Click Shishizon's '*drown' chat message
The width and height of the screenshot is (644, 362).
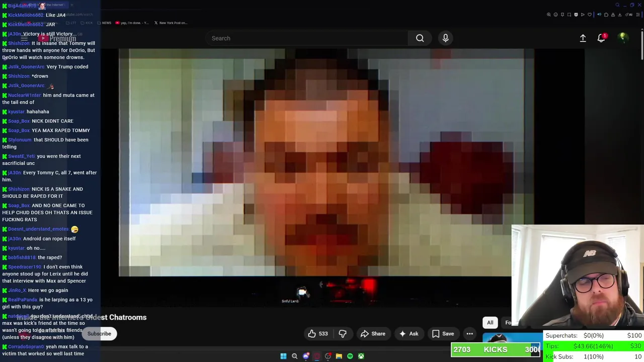pos(40,76)
